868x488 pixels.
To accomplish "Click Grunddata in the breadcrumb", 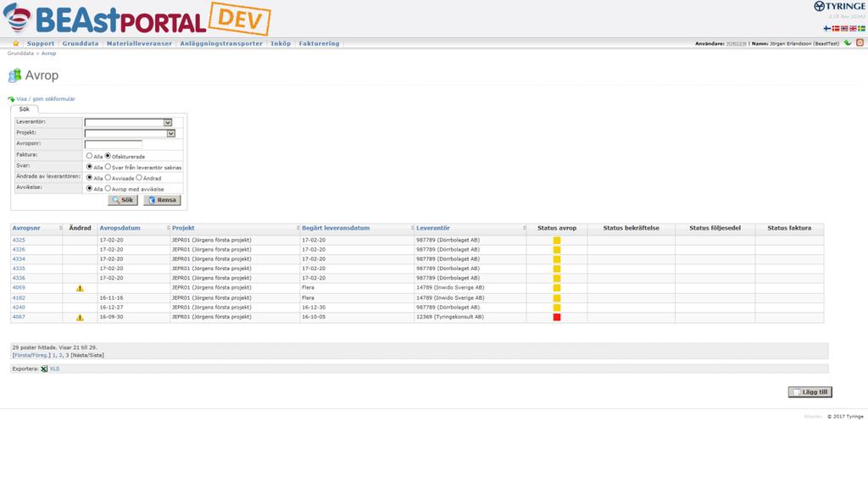I will (x=20, y=53).
